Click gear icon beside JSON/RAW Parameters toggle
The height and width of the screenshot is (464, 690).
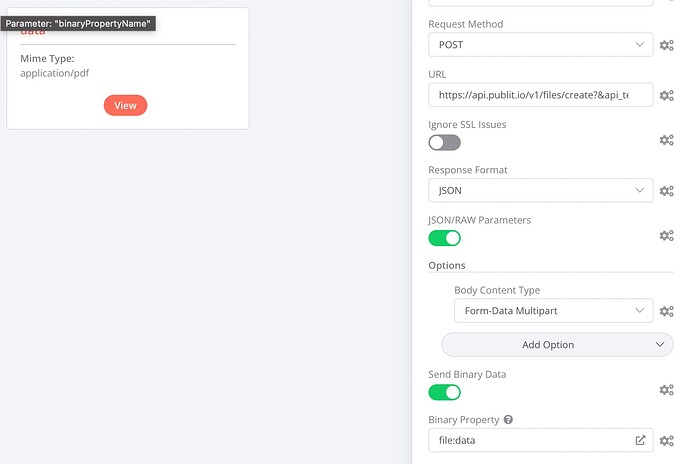click(666, 236)
